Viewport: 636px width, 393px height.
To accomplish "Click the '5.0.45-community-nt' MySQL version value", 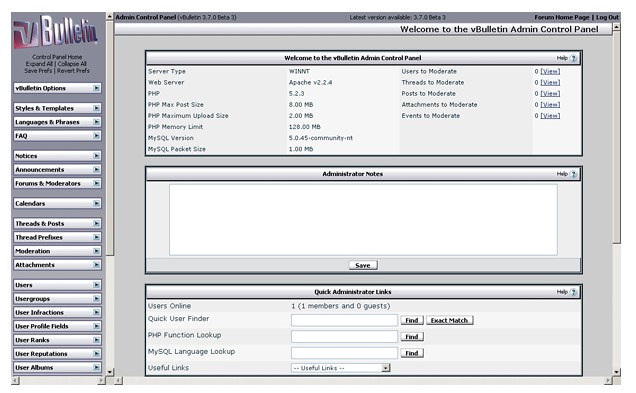I will click(320, 138).
